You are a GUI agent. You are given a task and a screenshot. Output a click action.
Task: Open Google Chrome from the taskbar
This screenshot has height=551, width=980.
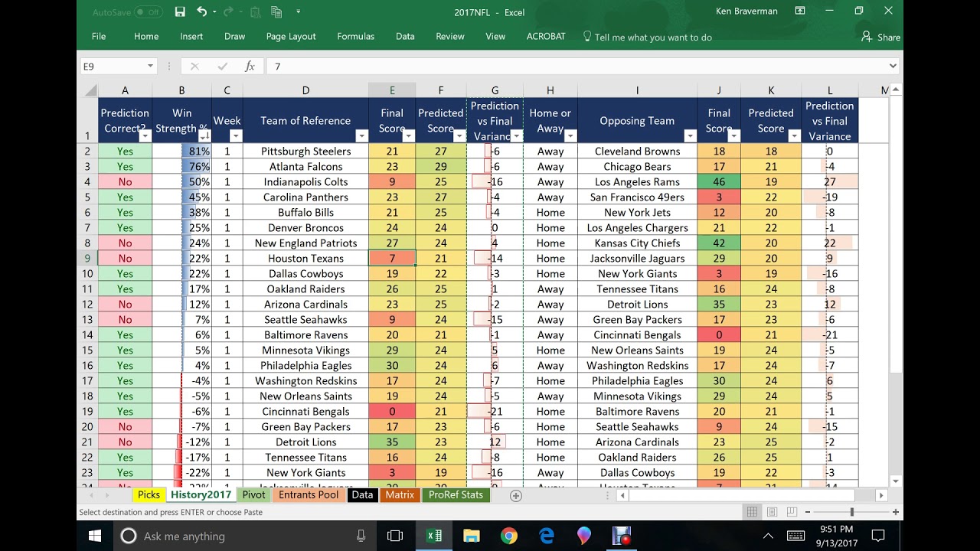tap(508, 536)
